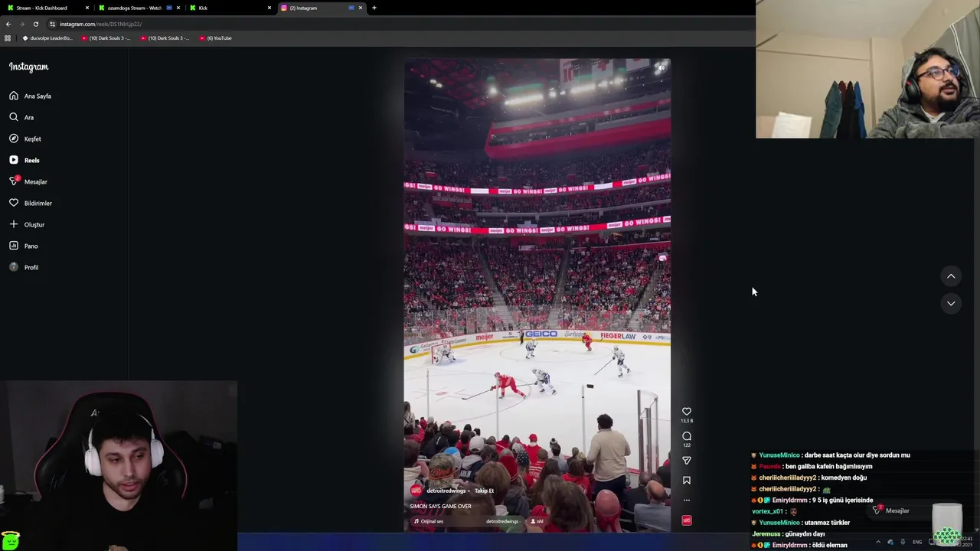This screenshot has height=551, width=980.
Task: Open the Profil avatar in sidebar
Action: (x=14, y=267)
